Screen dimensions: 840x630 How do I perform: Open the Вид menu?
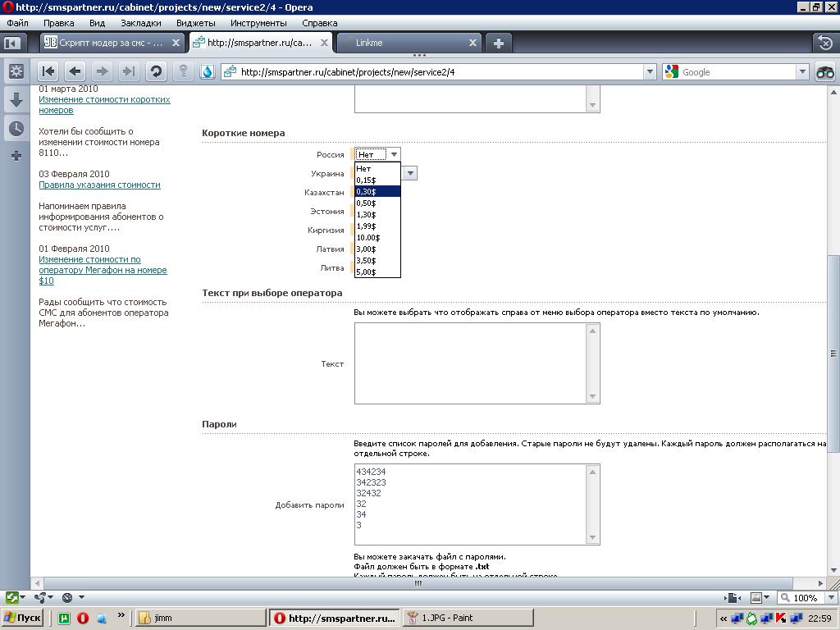[x=97, y=23]
